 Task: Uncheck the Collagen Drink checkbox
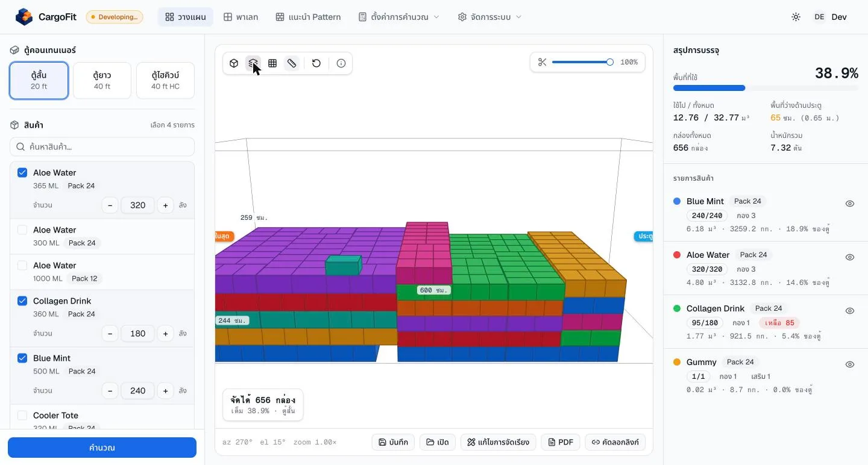coord(22,301)
